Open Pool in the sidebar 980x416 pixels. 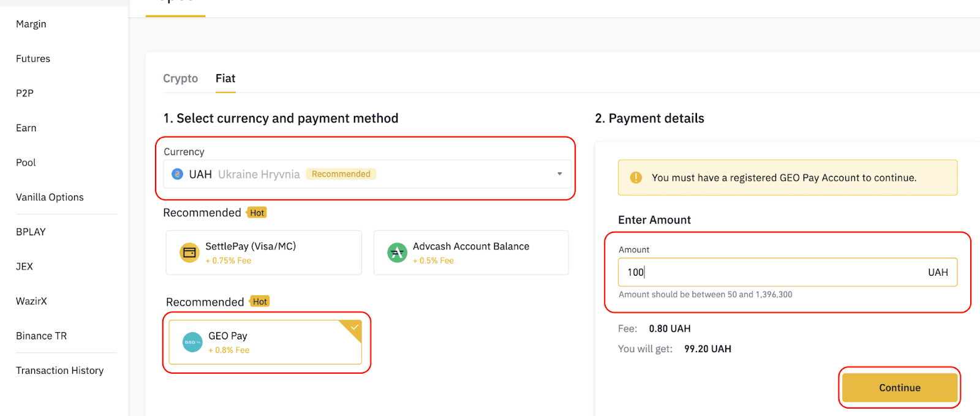coord(26,162)
